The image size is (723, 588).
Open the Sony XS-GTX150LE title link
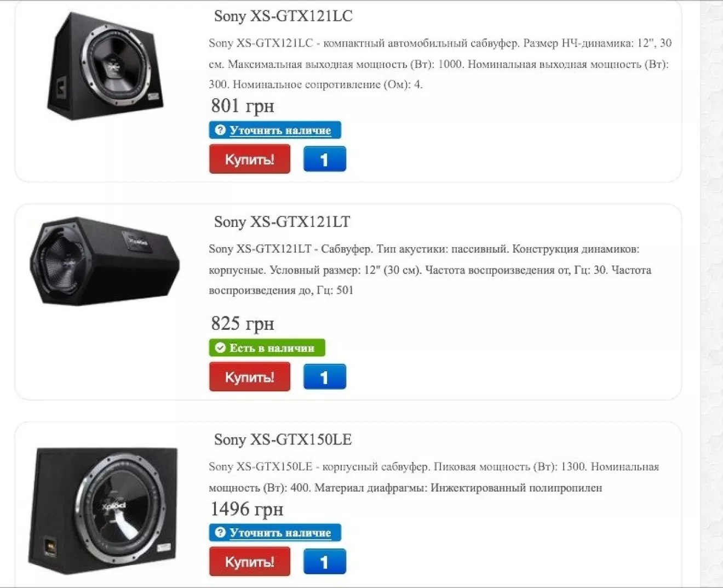point(283,439)
